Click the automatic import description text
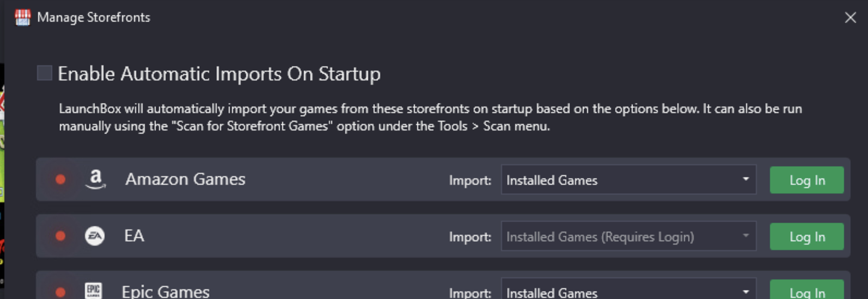Viewport: 868px width, 299px height. pos(430,117)
